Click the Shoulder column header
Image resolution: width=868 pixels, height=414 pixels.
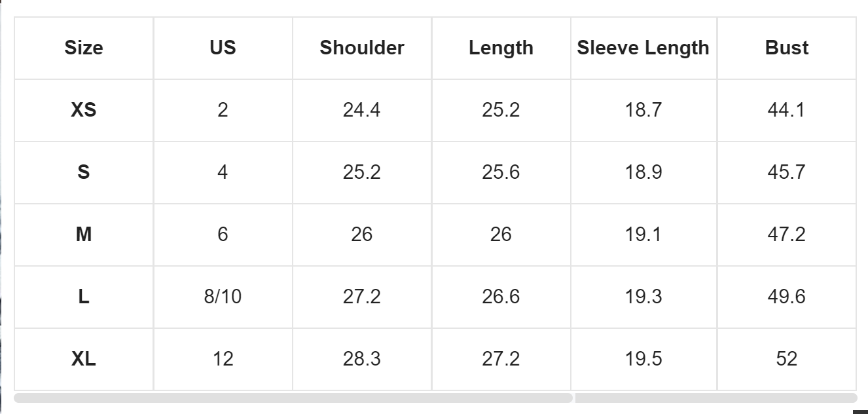tap(362, 48)
